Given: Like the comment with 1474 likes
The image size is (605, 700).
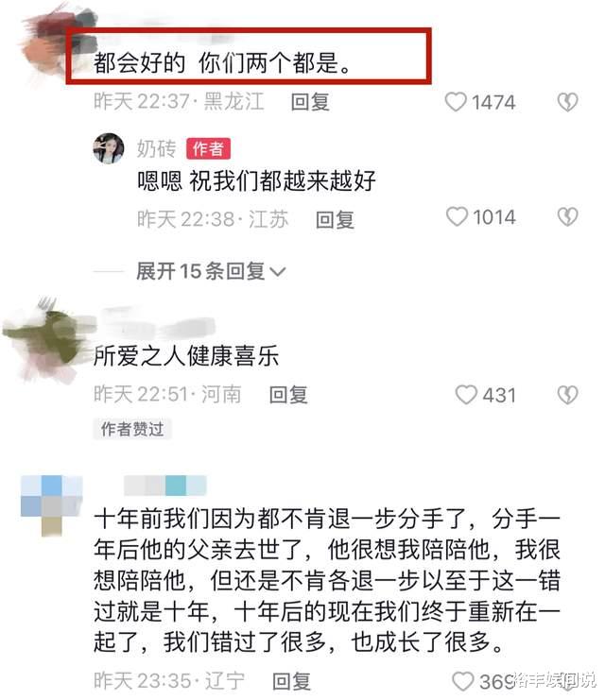Looking at the screenshot, I should [x=456, y=102].
